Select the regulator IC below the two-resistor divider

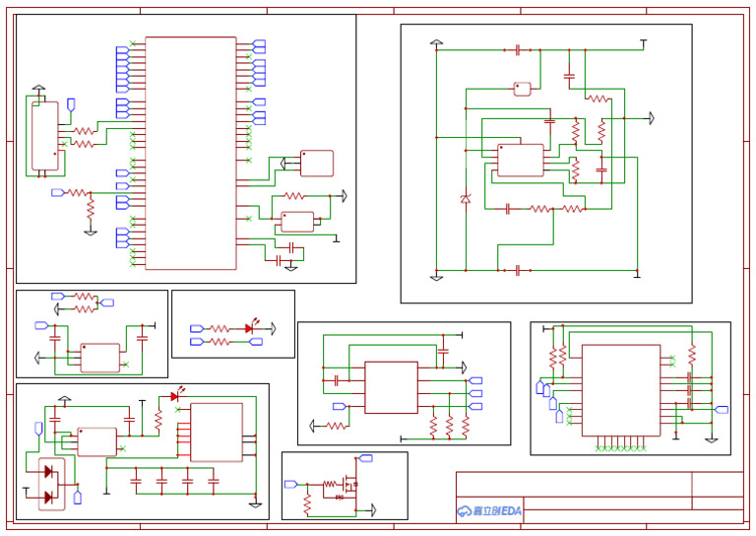tap(99, 358)
